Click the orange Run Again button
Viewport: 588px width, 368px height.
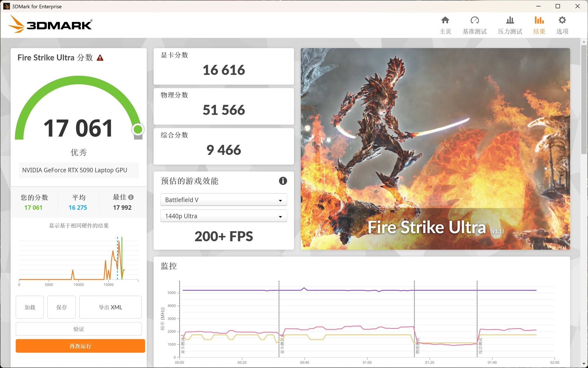(80, 346)
